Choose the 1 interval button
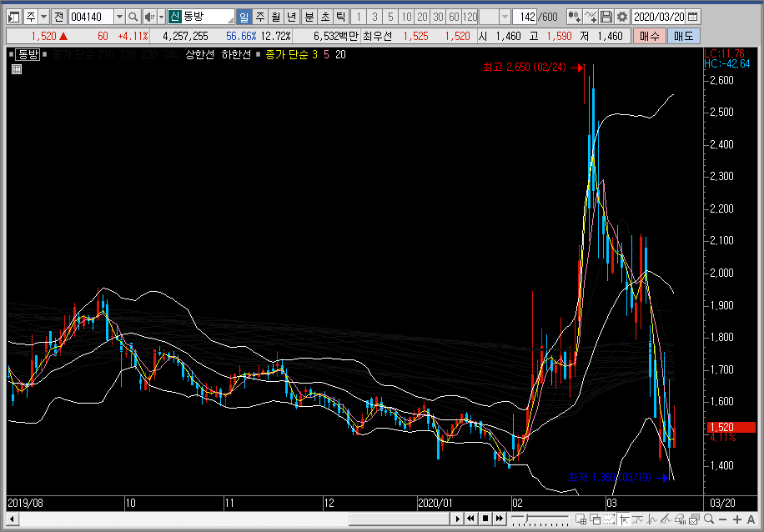The height and width of the screenshot is (532, 764). tap(359, 17)
